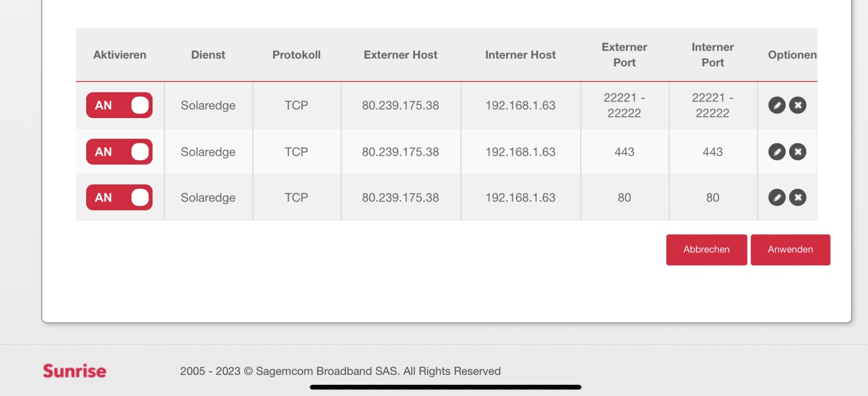The width and height of the screenshot is (868, 396).
Task: Click the Sunrise logo in footer
Action: coord(74,371)
